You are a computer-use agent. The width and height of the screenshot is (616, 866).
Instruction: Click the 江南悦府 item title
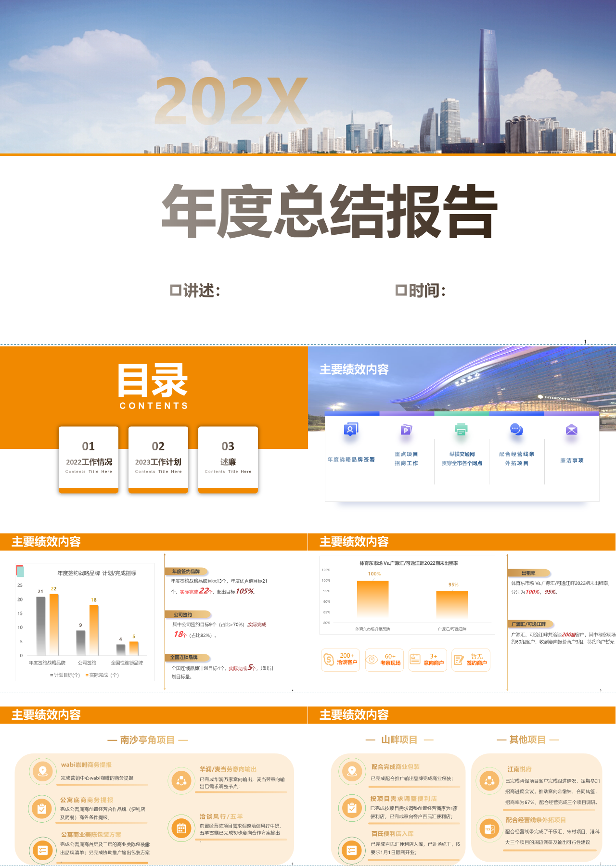520,769
